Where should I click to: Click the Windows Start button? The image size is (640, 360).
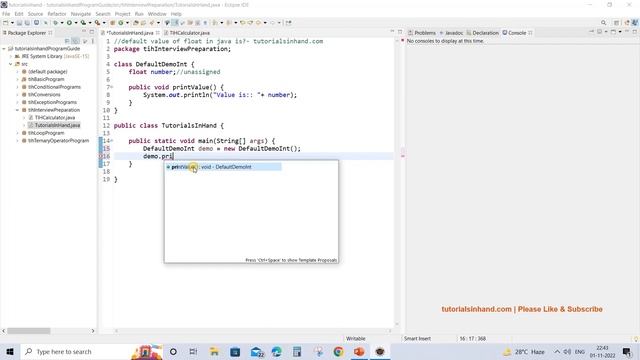pyautogui.click(x=10, y=351)
